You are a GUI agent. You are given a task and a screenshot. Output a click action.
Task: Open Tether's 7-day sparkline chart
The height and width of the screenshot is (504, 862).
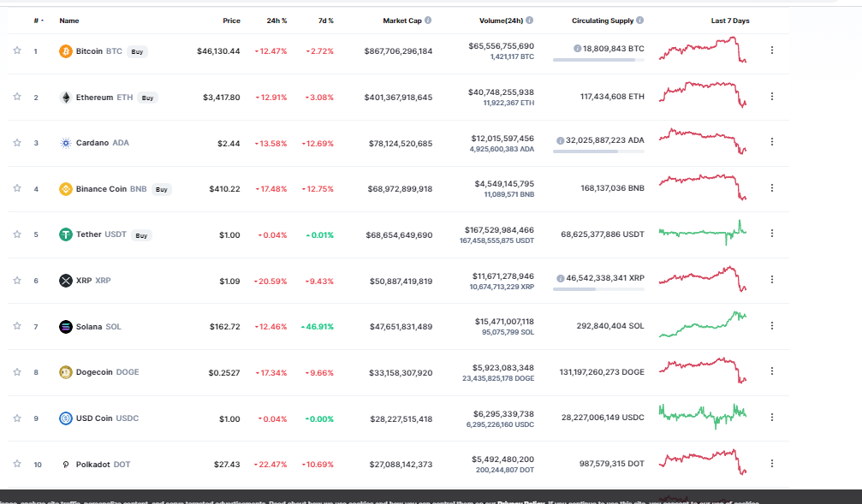pos(703,233)
